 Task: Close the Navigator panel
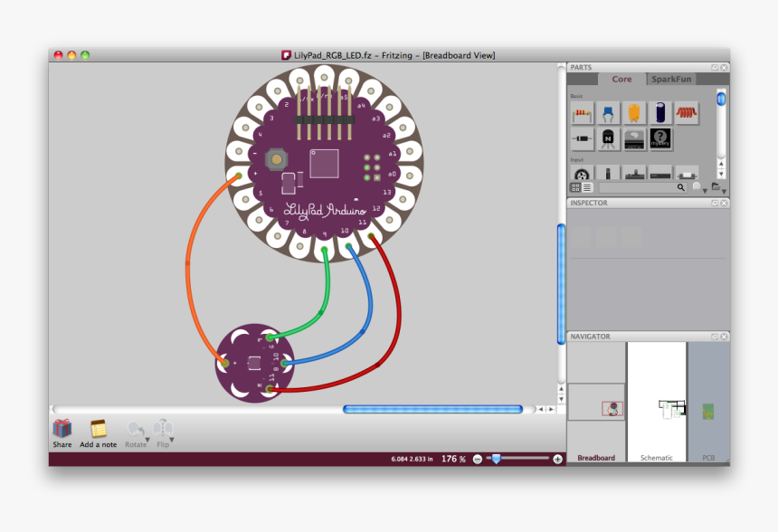pyautogui.click(x=724, y=337)
